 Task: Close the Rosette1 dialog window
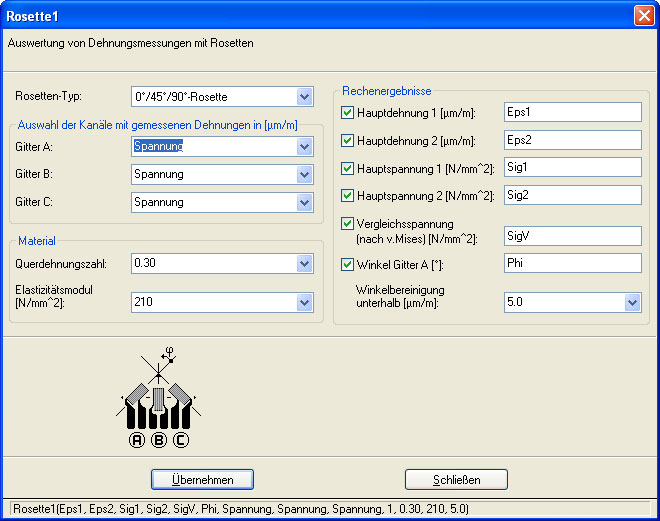(x=644, y=15)
